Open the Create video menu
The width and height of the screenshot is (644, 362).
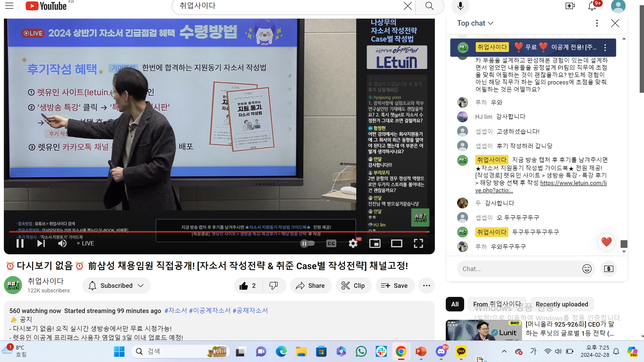570,6
